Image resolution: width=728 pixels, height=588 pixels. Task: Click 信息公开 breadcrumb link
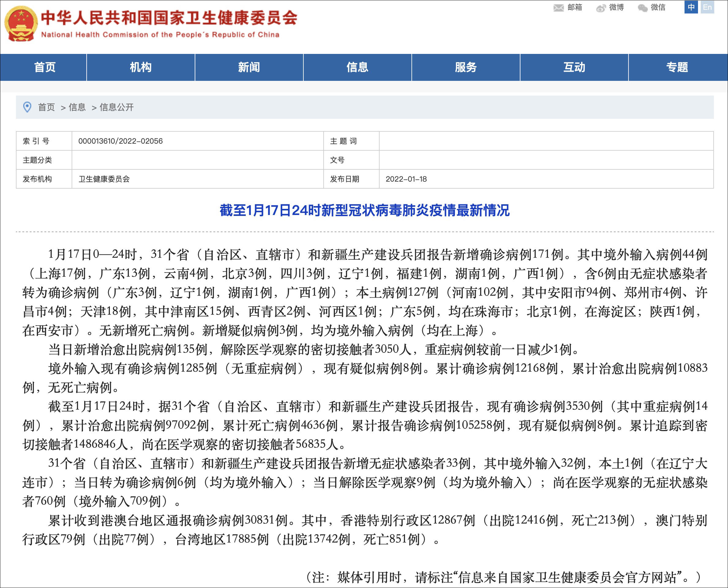[x=116, y=107]
